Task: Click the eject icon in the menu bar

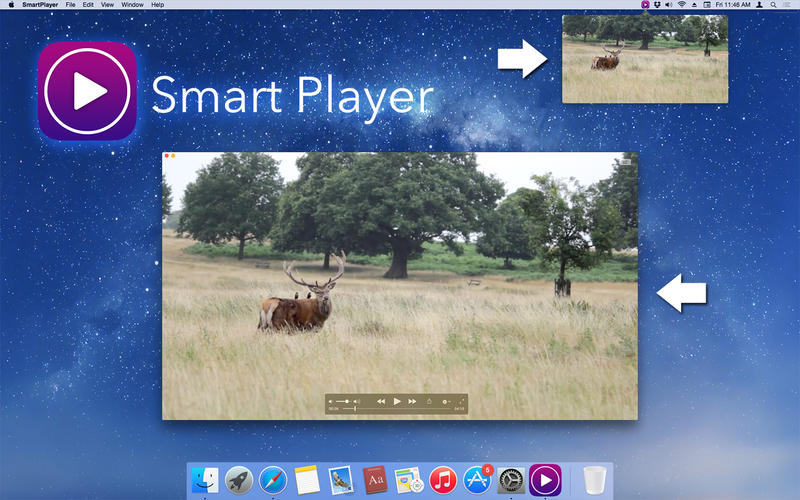Action: click(x=694, y=5)
